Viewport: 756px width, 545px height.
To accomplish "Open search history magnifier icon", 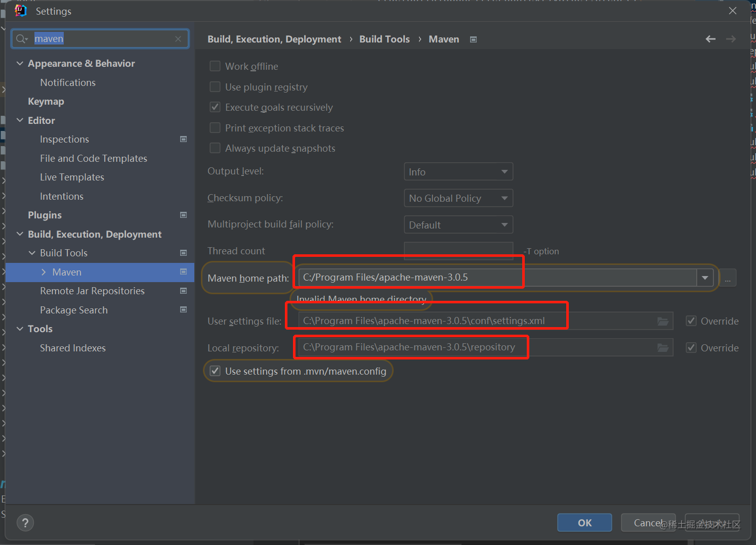I will 22,39.
